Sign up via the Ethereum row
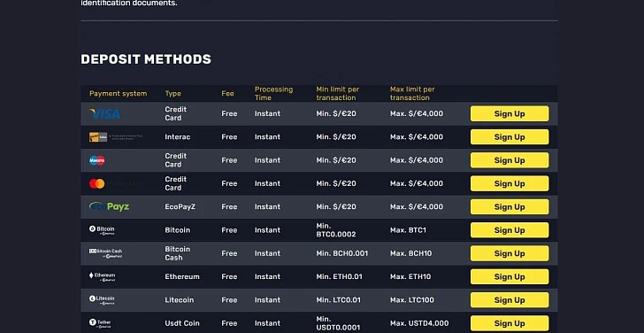The height and width of the screenshot is (333, 644). pyautogui.click(x=510, y=276)
